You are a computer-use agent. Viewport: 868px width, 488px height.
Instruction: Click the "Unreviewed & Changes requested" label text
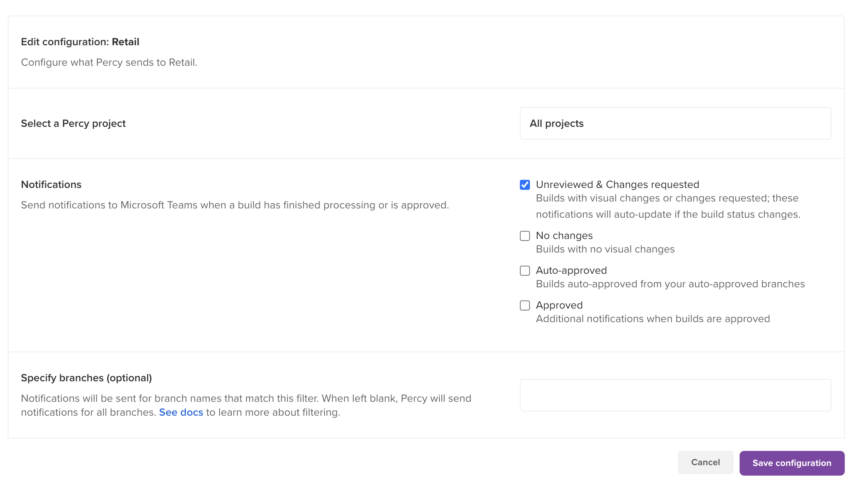click(617, 184)
